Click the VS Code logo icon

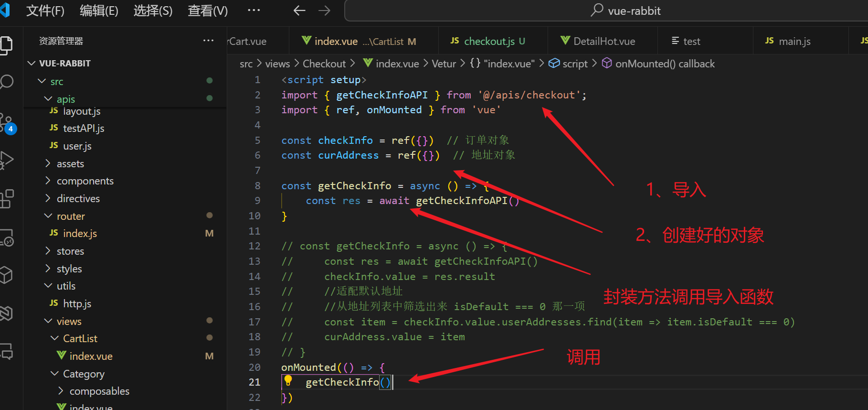(x=5, y=10)
